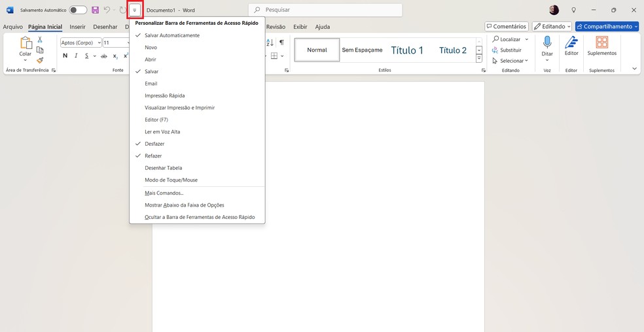Click the purple Save icon in title bar
The height and width of the screenshot is (332, 644).
coord(96,10)
